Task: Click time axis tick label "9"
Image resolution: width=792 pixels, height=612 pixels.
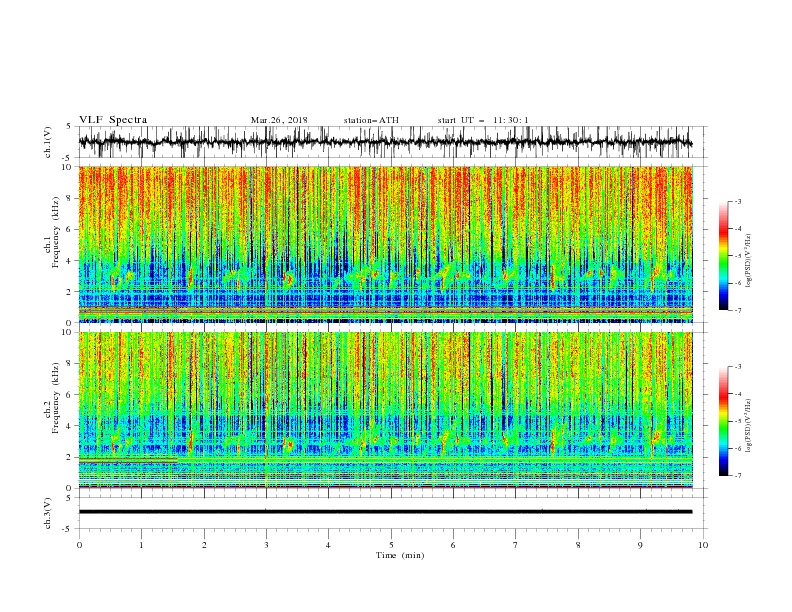Action: click(x=640, y=545)
